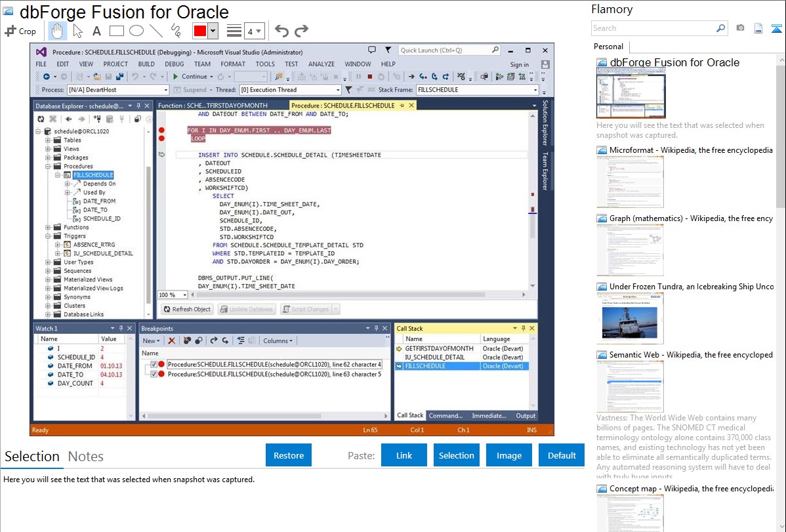Open the TOOLS menu
The width and height of the screenshot is (786, 532).
click(x=265, y=64)
